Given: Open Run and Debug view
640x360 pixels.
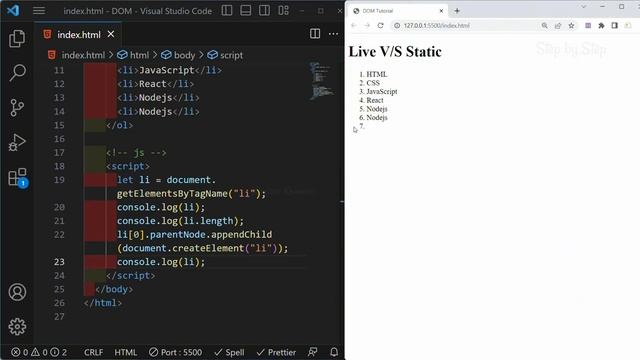Looking at the screenshot, I should [x=17, y=142].
